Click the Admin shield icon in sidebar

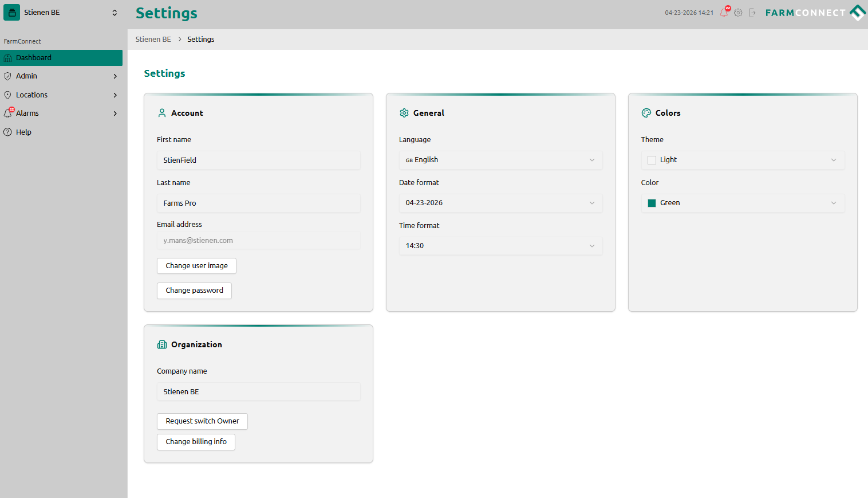point(7,76)
